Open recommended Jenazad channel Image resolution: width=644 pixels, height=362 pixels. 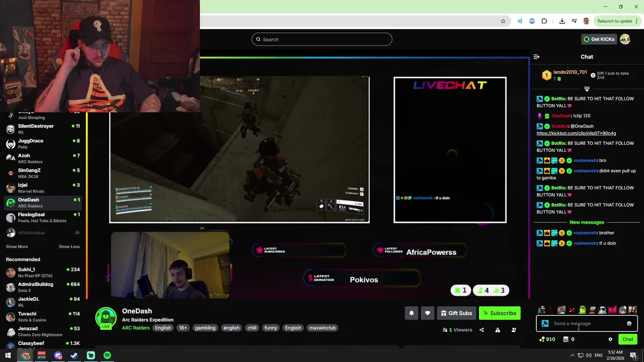coord(43,331)
